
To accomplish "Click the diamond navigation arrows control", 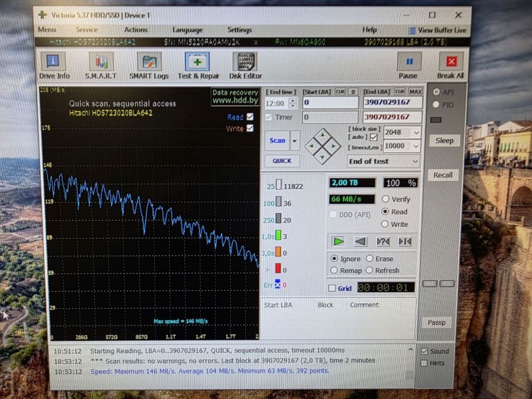I will click(x=322, y=146).
